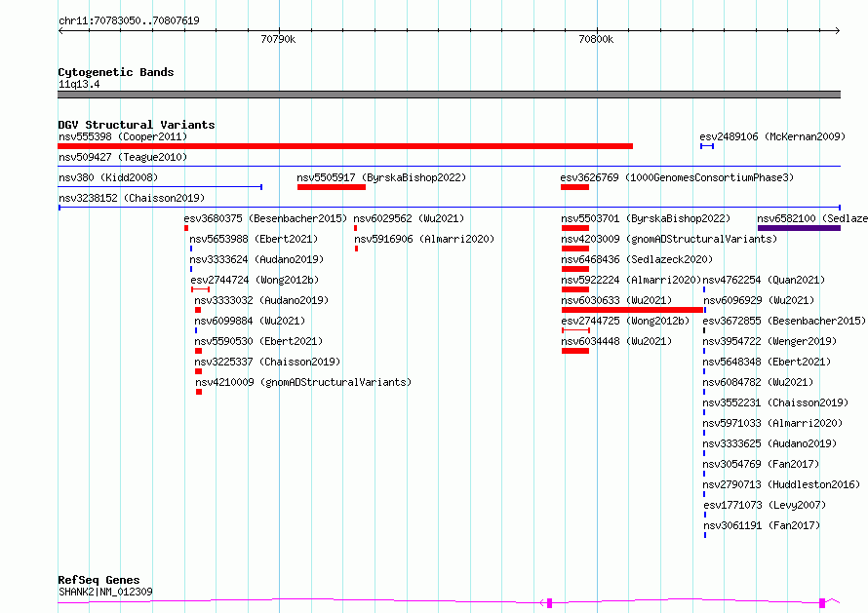Click the DGV Structural Variants track title
This screenshot has height=613, width=868.
pyautogui.click(x=137, y=125)
